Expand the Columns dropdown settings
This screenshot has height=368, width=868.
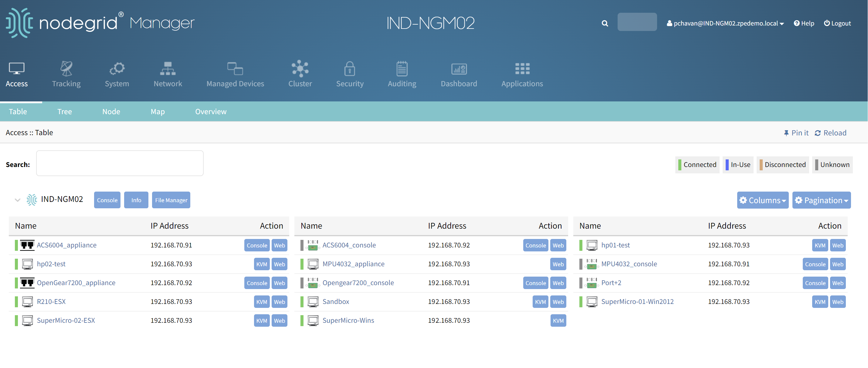coord(763,201)
